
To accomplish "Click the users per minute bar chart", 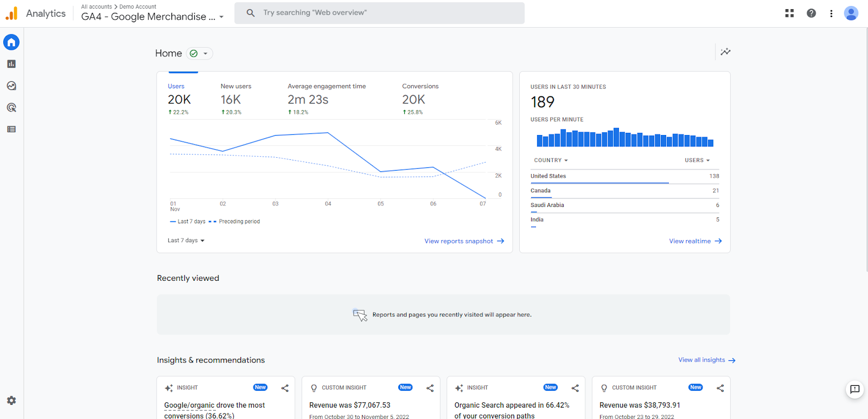I will coord(625,138).
